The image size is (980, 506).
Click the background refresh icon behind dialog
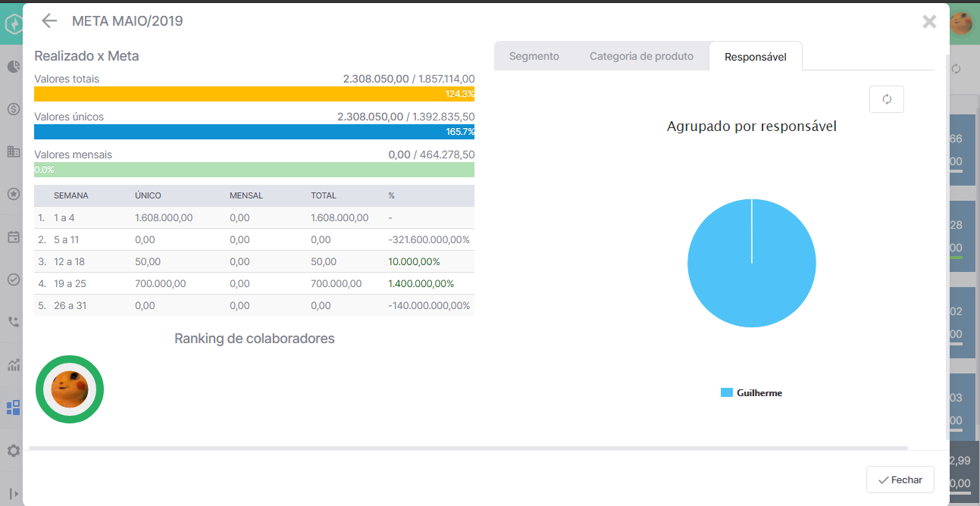[x=957, y=69]
